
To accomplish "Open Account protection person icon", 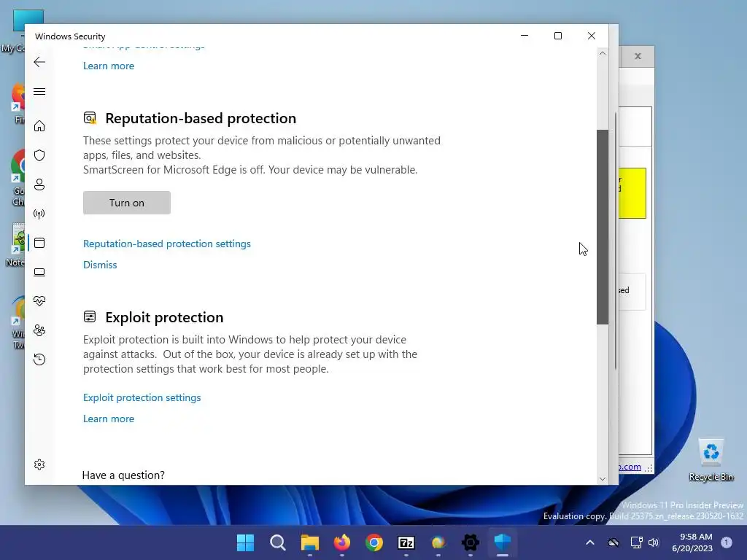I will pyautogui.click(x=39, y=184).
